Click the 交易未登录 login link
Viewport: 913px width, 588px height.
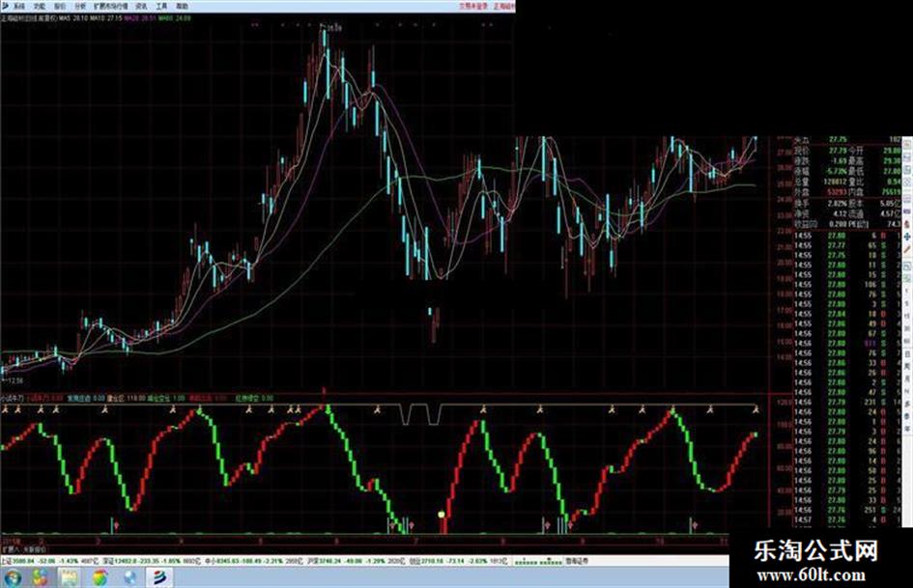coord(473,7)
